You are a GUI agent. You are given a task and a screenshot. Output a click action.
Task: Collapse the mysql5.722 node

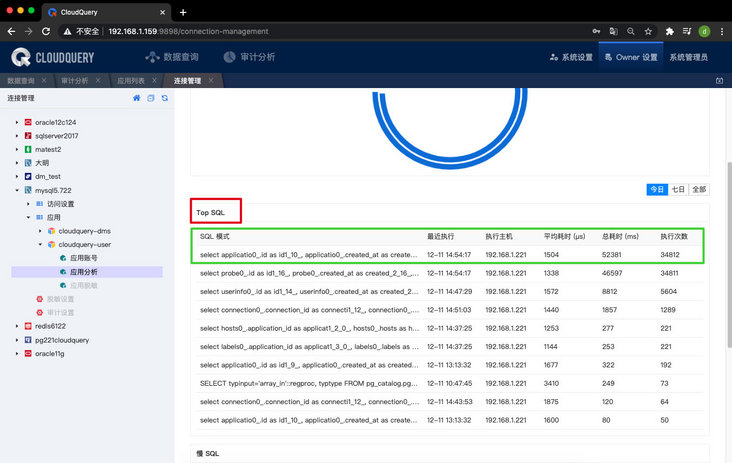(17, 190)
